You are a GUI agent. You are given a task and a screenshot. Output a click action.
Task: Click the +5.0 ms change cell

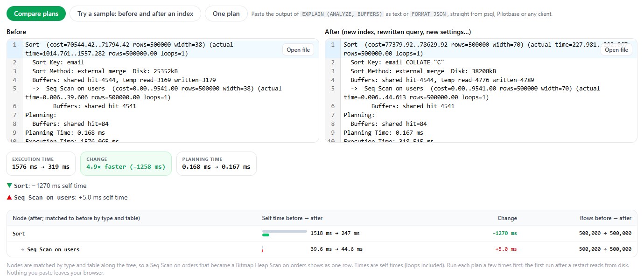(x=506, y=249)
